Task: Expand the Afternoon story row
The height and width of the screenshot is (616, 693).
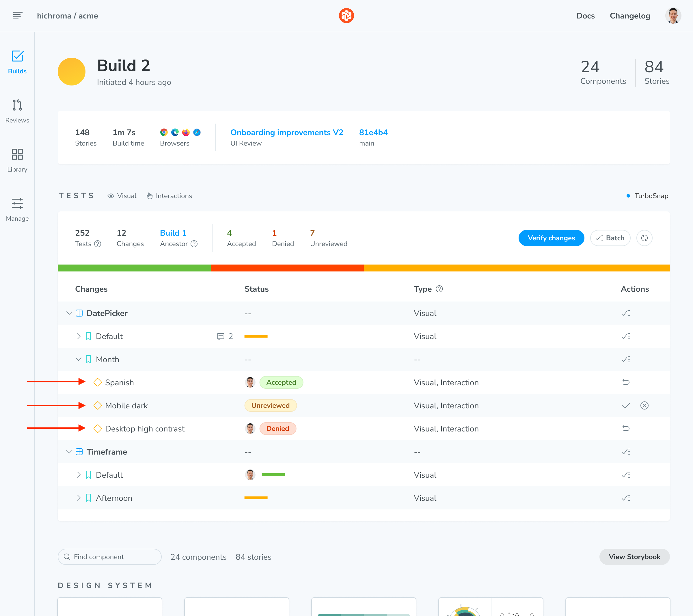Action: [x=79, y=498]
